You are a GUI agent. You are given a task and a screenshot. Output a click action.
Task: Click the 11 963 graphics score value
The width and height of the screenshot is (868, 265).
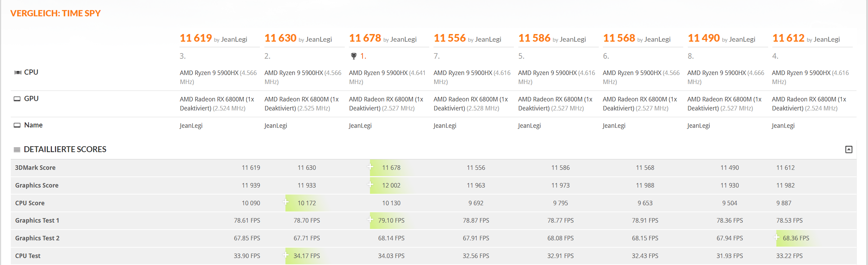(x=476, y=185)
